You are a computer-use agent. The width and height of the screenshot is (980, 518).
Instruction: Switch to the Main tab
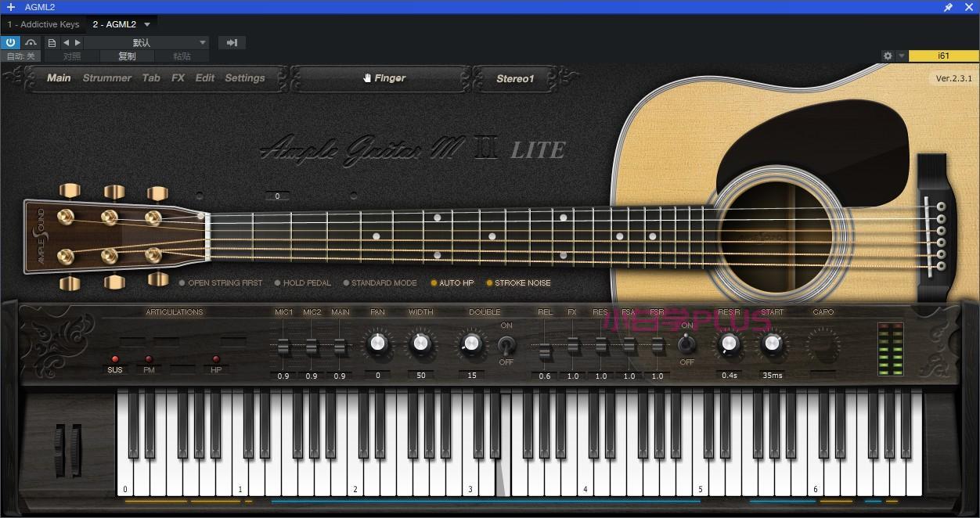point(59,78)
